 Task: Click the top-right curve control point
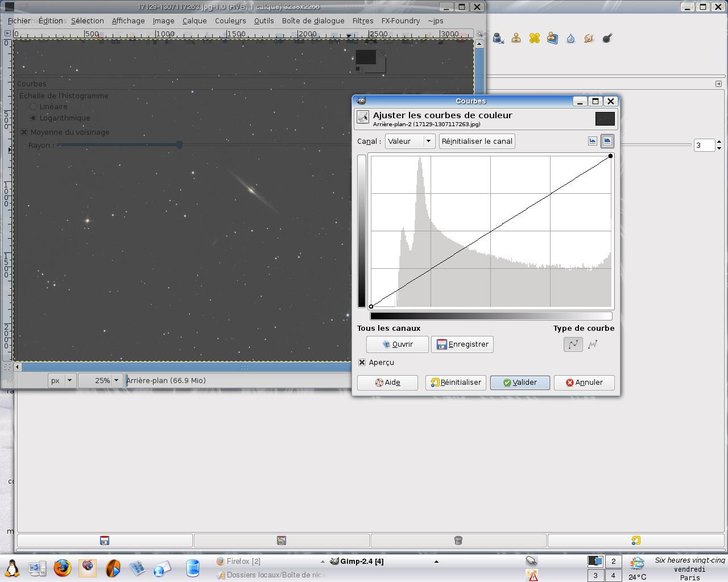(x=611, y=156)
